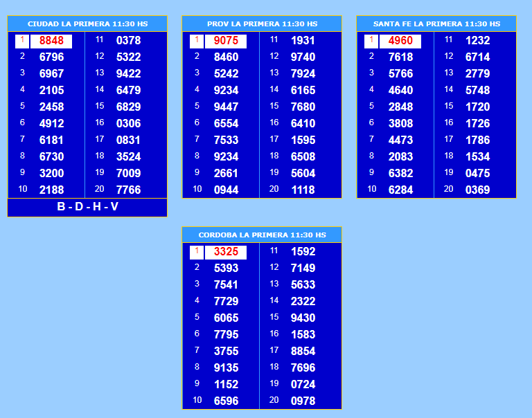532x418 pixels.
Task: Select number 6284 in the Santa Fe table
Action: coord(400,190)
